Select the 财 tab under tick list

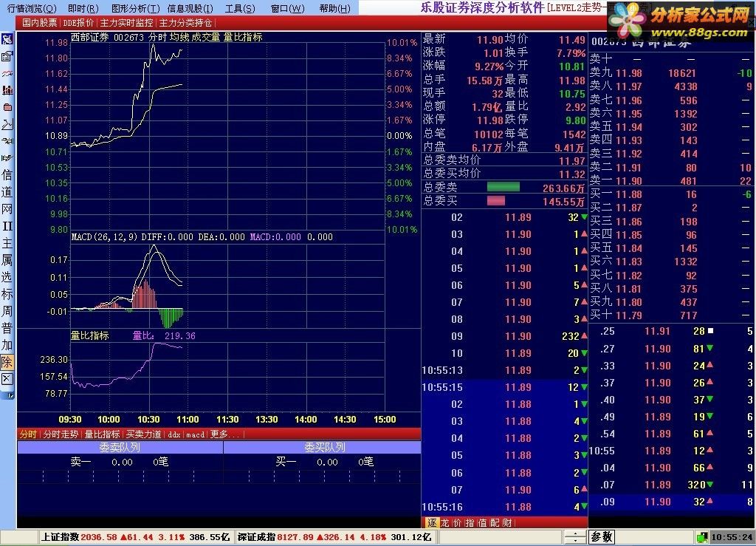click(x=507, y=523)
